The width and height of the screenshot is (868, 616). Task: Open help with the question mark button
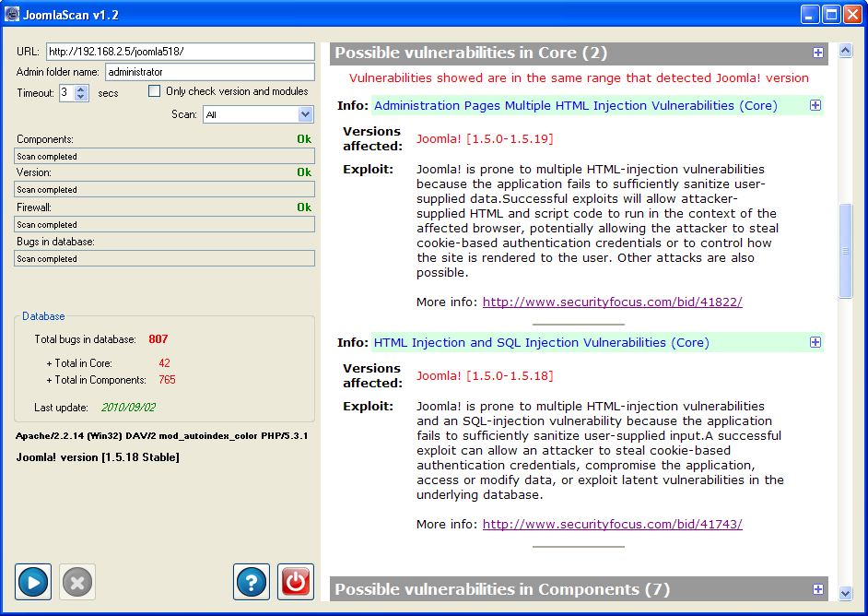coord(252,582)
